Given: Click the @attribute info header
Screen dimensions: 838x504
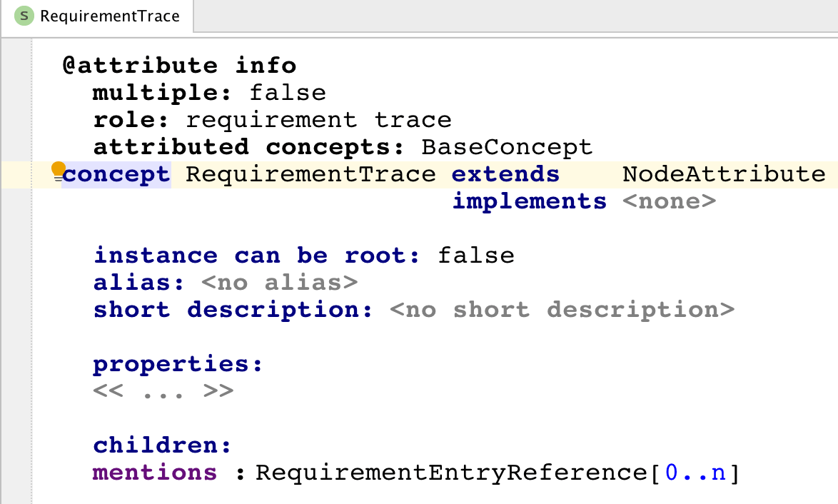Looking at the screenshot, I should [179, 66].
